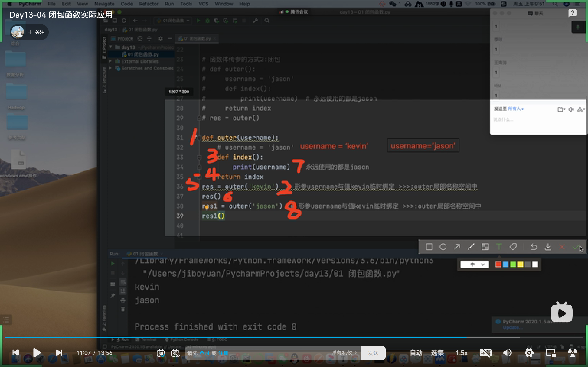Open playback speed 1.5x menu
The width and height of the screenshot is (588, 367).
click(461, 353)
